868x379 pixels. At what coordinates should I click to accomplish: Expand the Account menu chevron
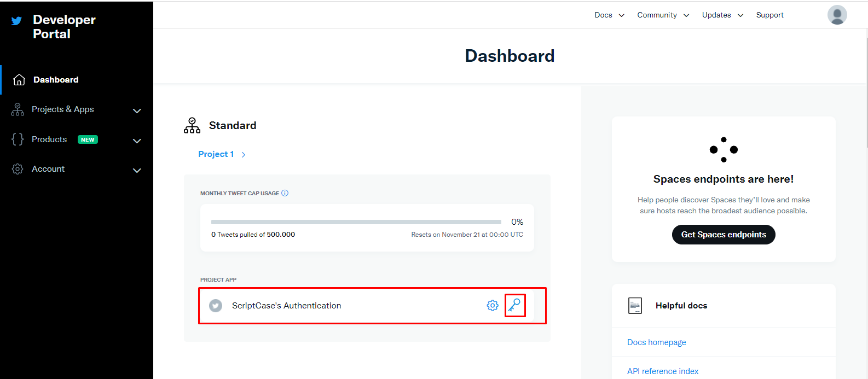click(137, 170)
